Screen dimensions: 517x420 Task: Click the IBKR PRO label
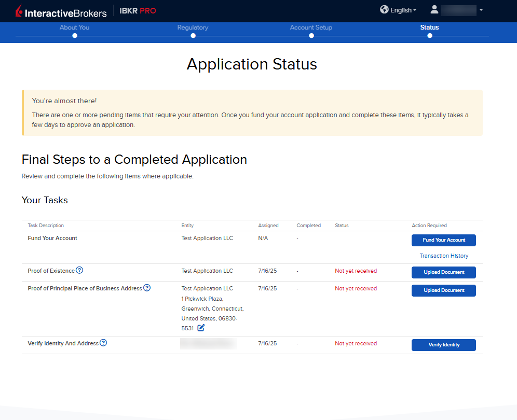[138, 11]
